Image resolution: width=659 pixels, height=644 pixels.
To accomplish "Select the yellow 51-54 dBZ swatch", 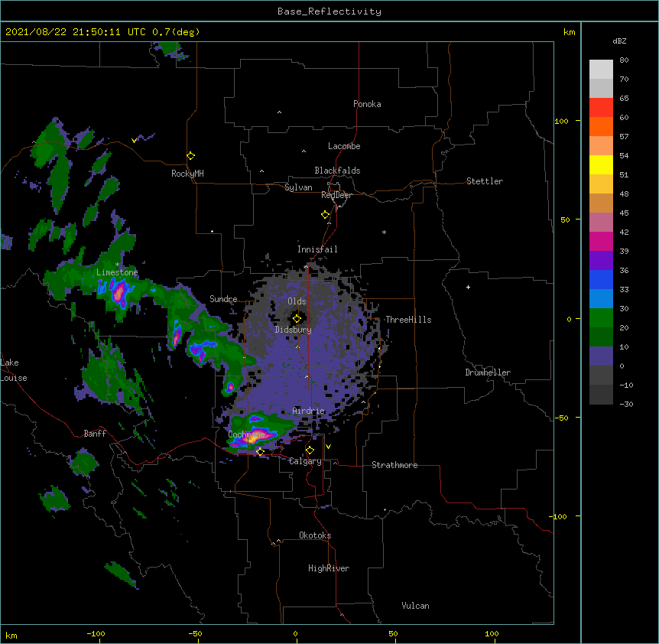I will (x=601, y=164).
